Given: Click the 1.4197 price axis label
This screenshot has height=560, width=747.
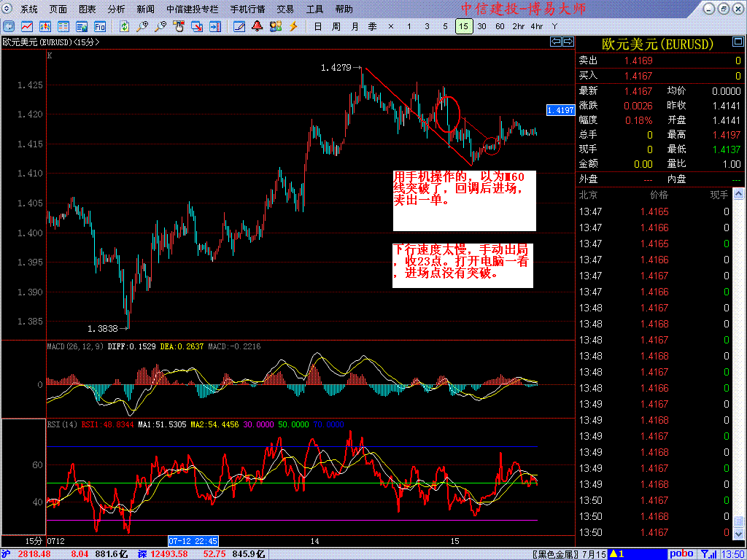Looking at the screenshot, I should pos(560,110).
